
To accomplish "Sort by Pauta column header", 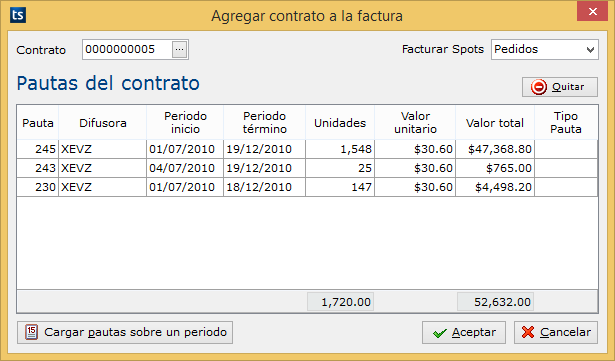I will (x=38, y=123).
